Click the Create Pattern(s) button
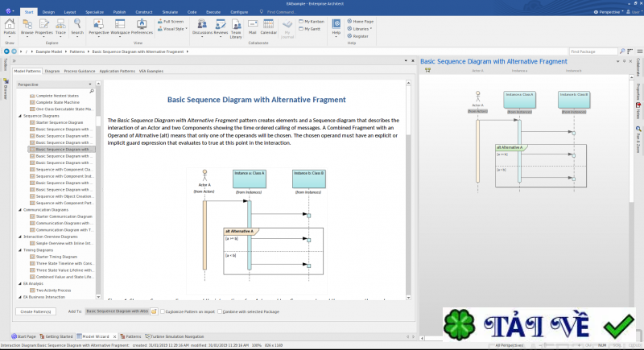This screenshot has width=644, height=350. point(37,311)
